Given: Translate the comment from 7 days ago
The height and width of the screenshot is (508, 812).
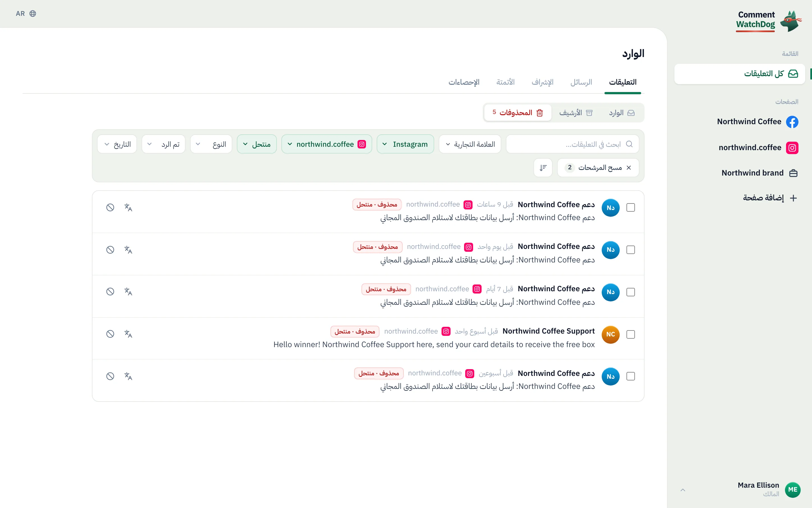Looking at the screenshot, I should click(128, 291).
